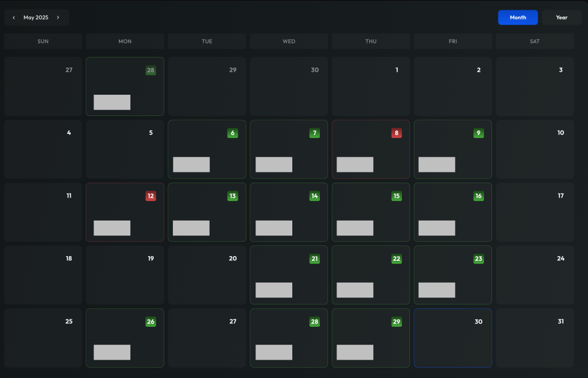Click the gray entry on May 21
The height and width of the screenshot is (378, 588).
click(x=274, y=290)
